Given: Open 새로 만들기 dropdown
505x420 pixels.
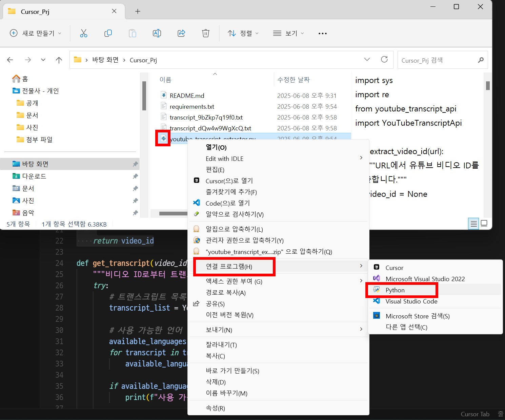Looking at the screenshot, I should [36, 33].
